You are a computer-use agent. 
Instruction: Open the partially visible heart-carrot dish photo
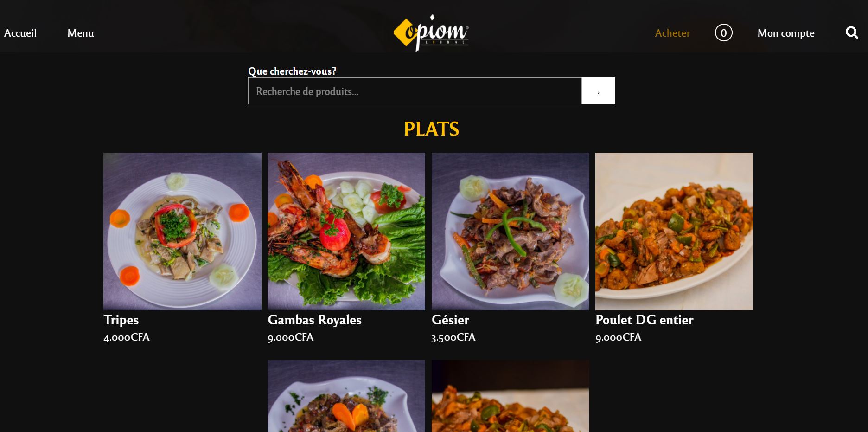pyautogui.click(x=346, y=396)
